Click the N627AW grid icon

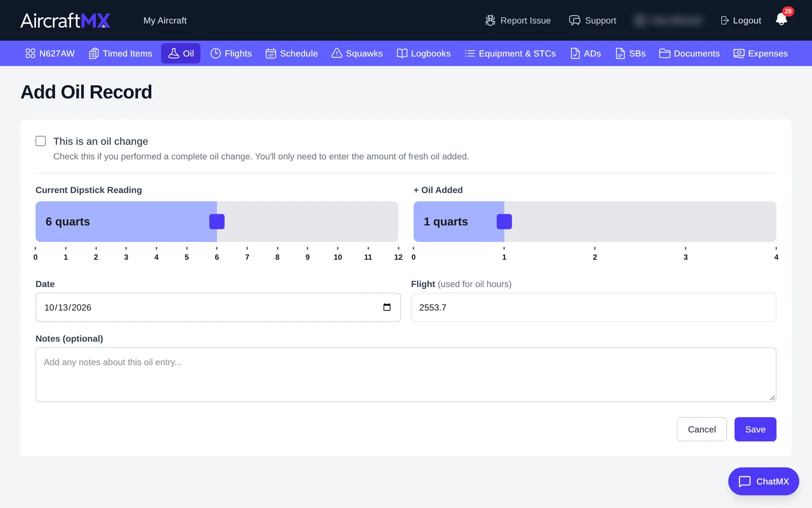pyautogui.click(x=30, y=53)
